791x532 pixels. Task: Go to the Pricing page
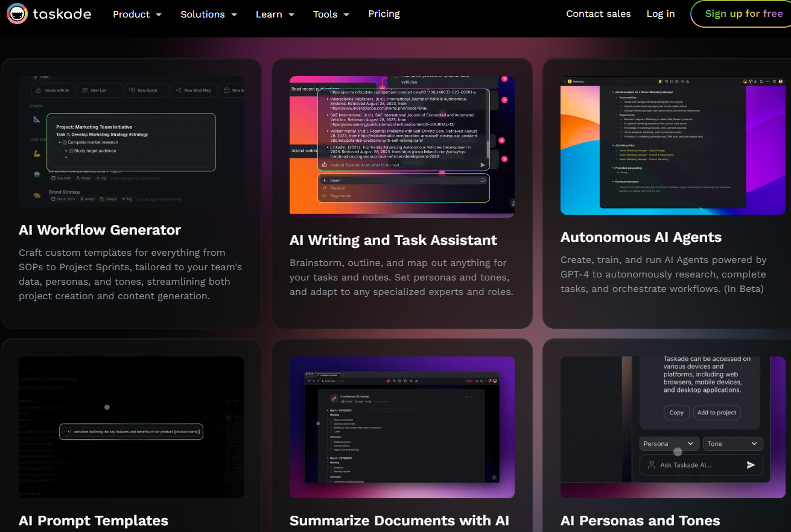(x=384, y=14)
